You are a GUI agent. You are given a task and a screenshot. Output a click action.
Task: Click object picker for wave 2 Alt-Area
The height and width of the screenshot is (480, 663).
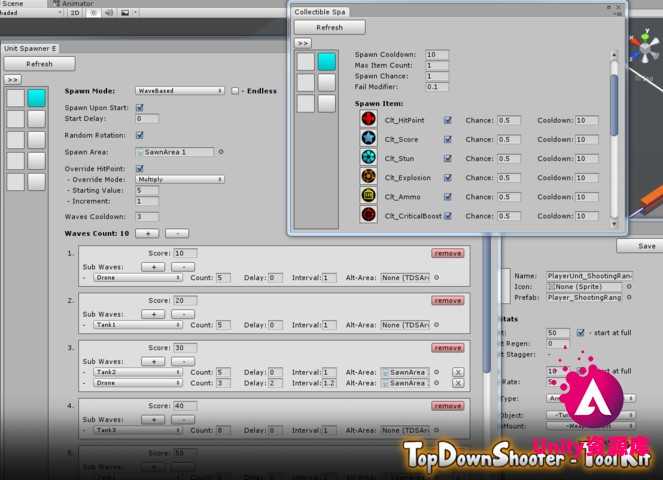pos(437,325)
